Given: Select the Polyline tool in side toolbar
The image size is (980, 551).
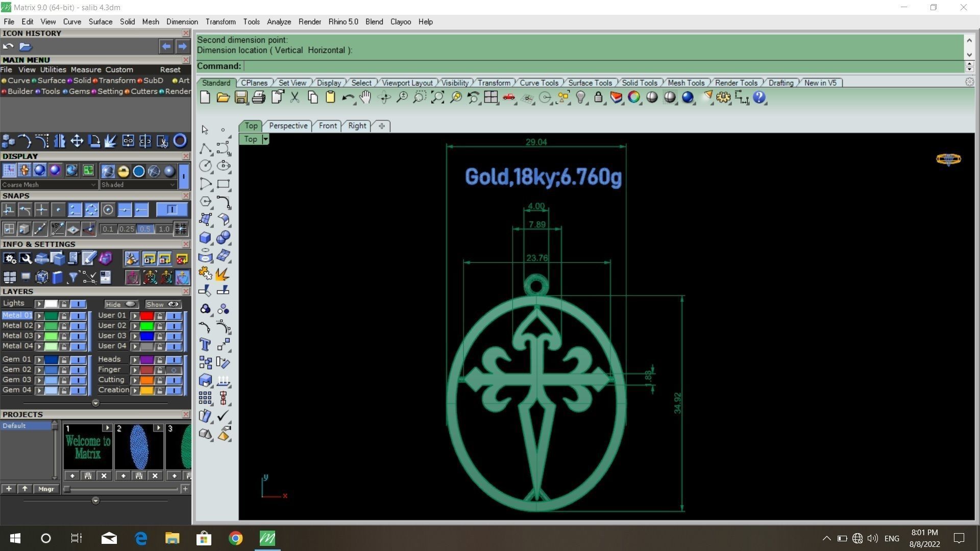Looking at the screenshot, I should tap(205, 148).
